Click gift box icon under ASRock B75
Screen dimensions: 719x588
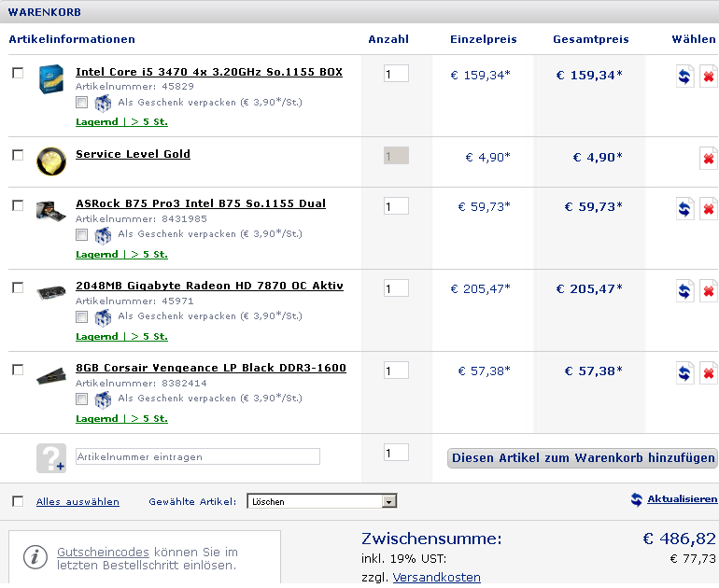pyautogui.click(x=103, y=235)
